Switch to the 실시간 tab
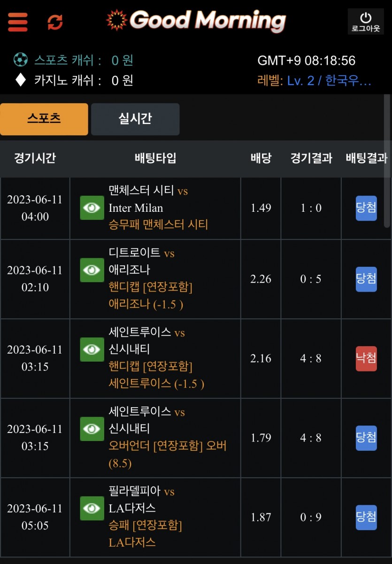This screenshot has width=392, height=564. tap(135, 119)
